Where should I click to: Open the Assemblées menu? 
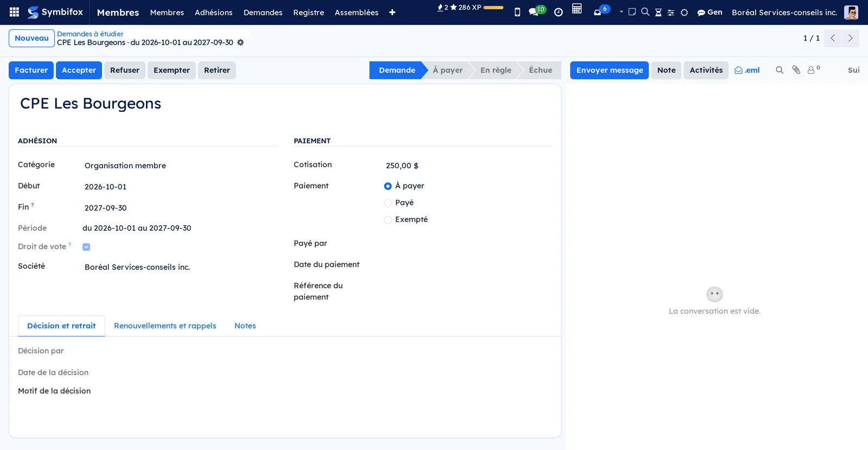356,12
